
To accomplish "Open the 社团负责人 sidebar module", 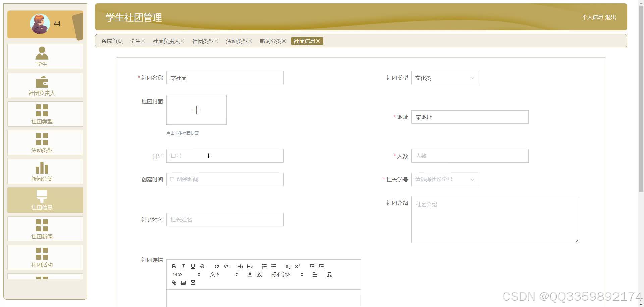I will (x=45, y=85).
